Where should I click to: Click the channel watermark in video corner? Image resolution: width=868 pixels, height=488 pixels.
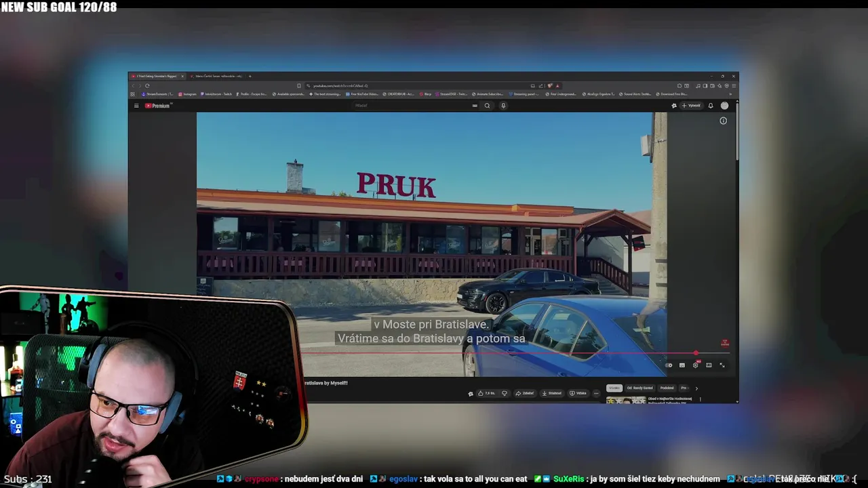coord(725,343)
